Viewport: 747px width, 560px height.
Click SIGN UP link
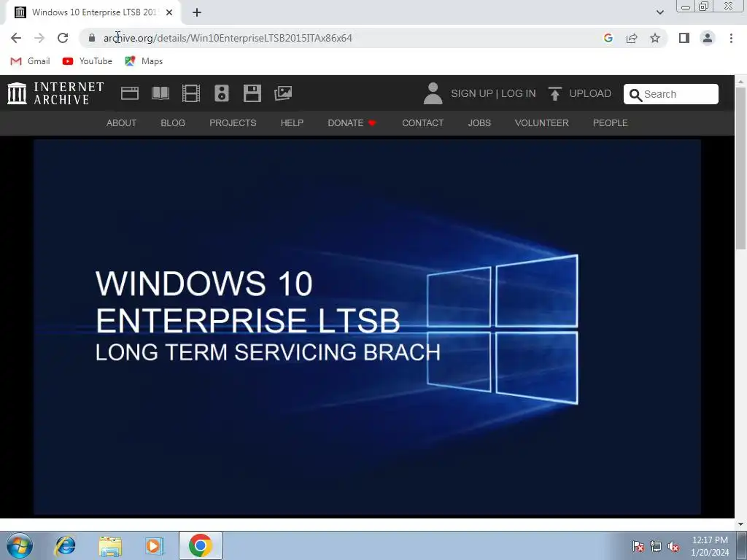472,93
